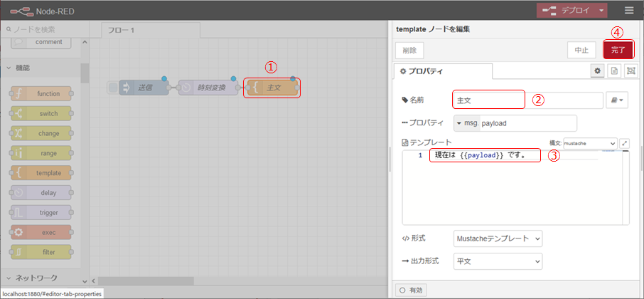Screen dimensions: 644x299
Task: Select the trigger node in palette
Action: point(41,212)
